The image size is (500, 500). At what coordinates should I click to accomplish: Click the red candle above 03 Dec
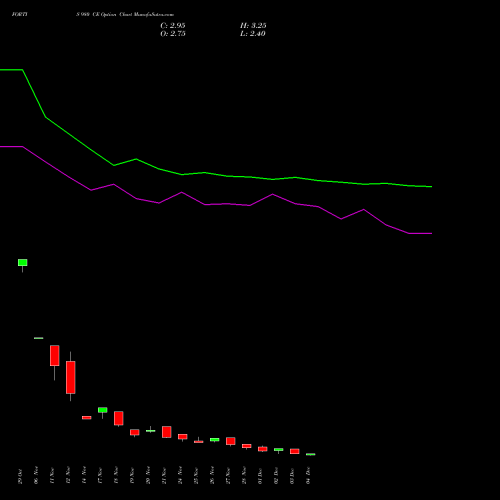click(x=295, y=451)
